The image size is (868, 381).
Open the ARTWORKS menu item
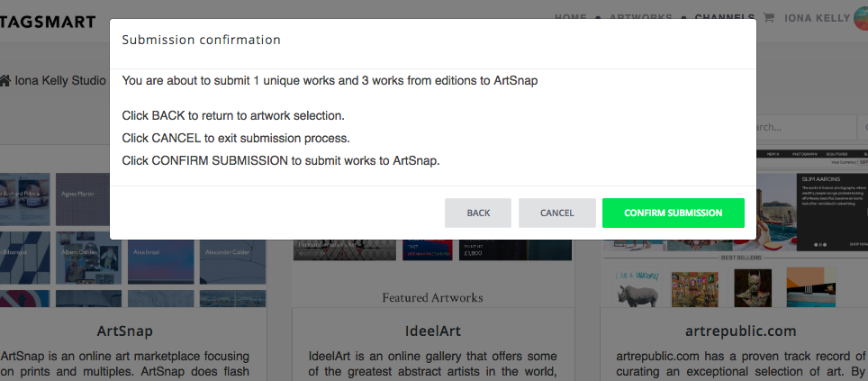tap(640, 17)
